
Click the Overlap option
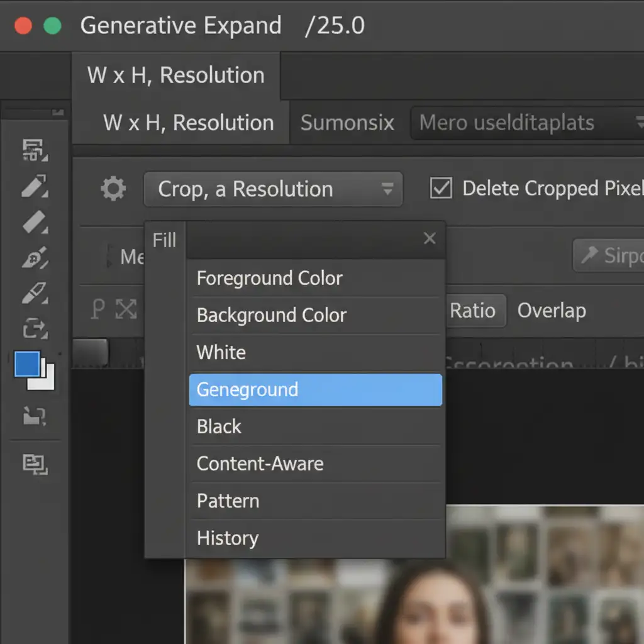coord(552,311)
